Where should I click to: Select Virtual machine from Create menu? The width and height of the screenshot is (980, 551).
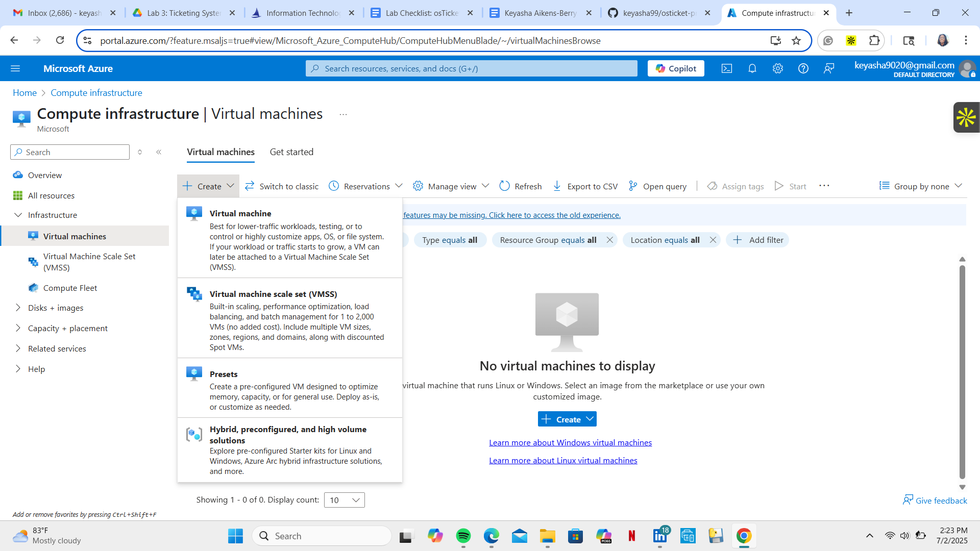(x=290, y=239)
